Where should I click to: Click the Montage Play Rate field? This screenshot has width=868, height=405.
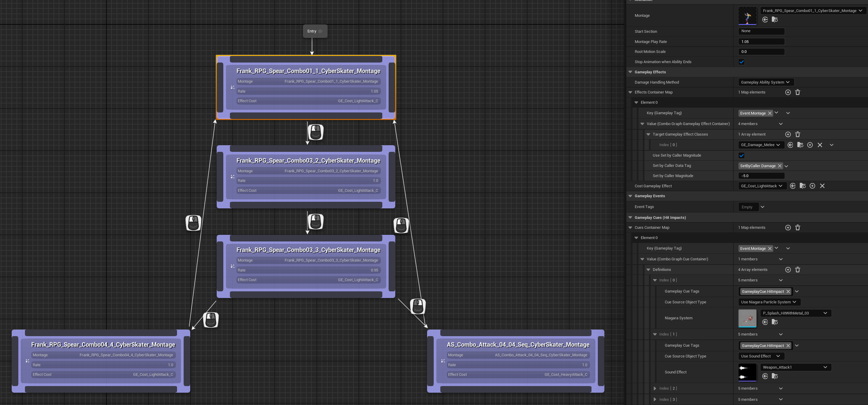(x=761, y=42)
